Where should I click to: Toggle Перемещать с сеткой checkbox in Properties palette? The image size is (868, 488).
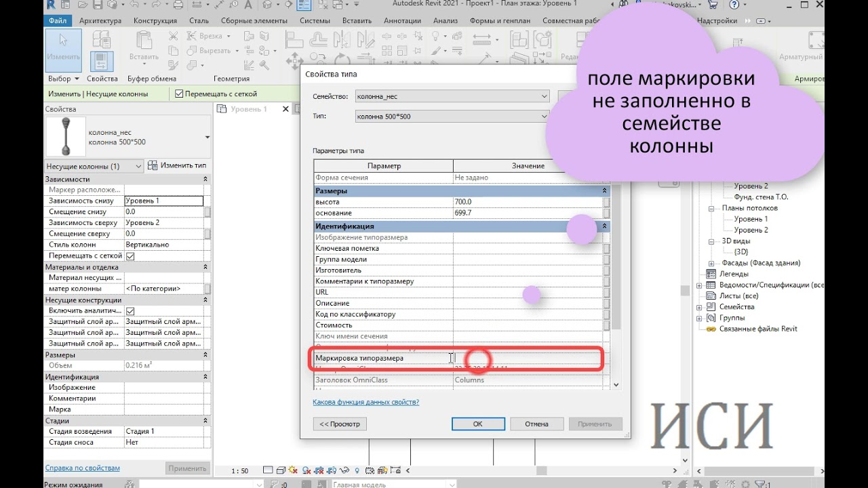(x=130, y=256)
